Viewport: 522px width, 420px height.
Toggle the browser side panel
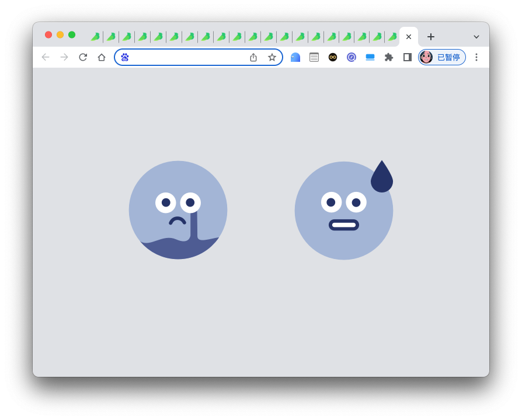tap(408, 57)
